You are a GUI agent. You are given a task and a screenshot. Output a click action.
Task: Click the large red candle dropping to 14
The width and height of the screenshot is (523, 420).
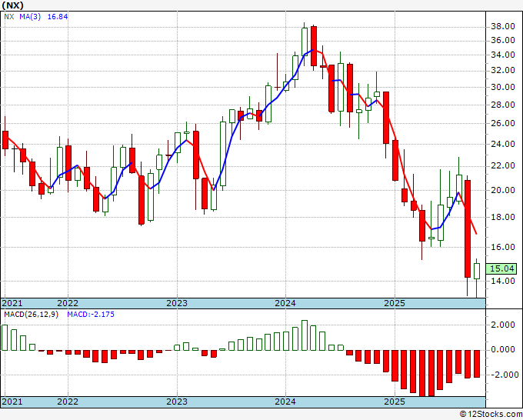(x=468, y=228)
